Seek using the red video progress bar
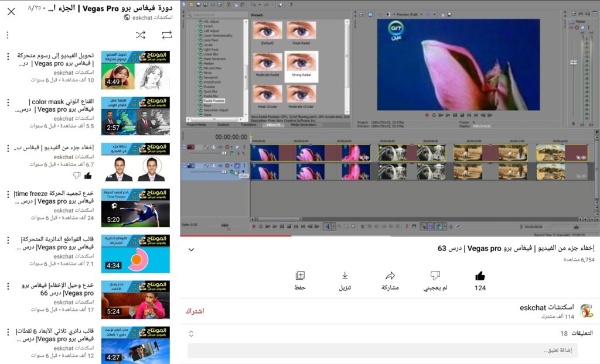Image resolution: width=600 pixels, height=364 pixels. point(234,236)
